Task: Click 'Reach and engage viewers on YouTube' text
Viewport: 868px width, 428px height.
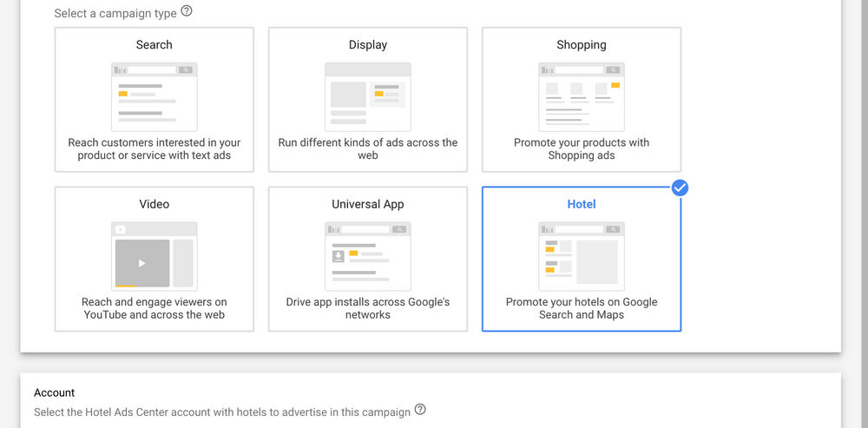Action: pos(154,308)
